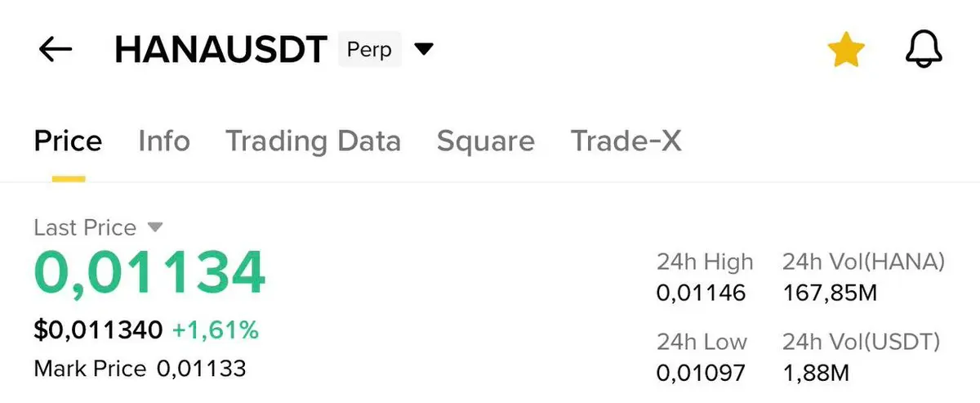This screenshot has width=980, height=403.
Task: Open the Trading Data tab
Action: tap(313, 141)
